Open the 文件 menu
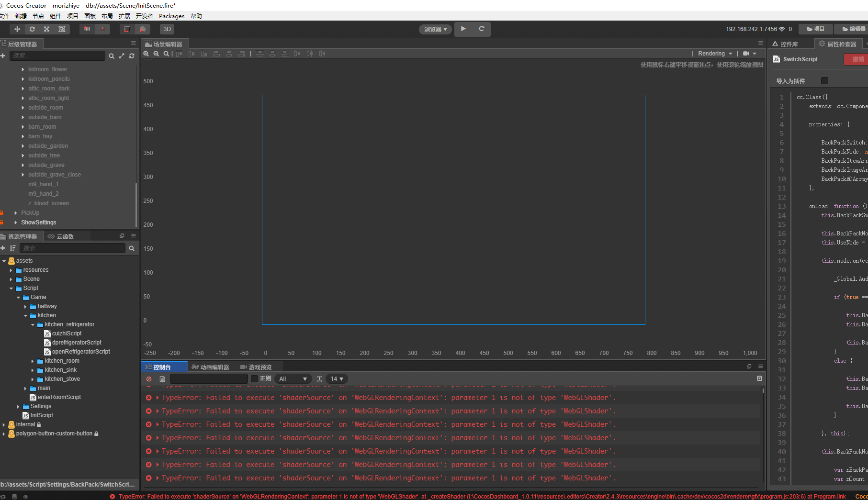The width and height of the screenshot is (868, 500). point(5,16)
